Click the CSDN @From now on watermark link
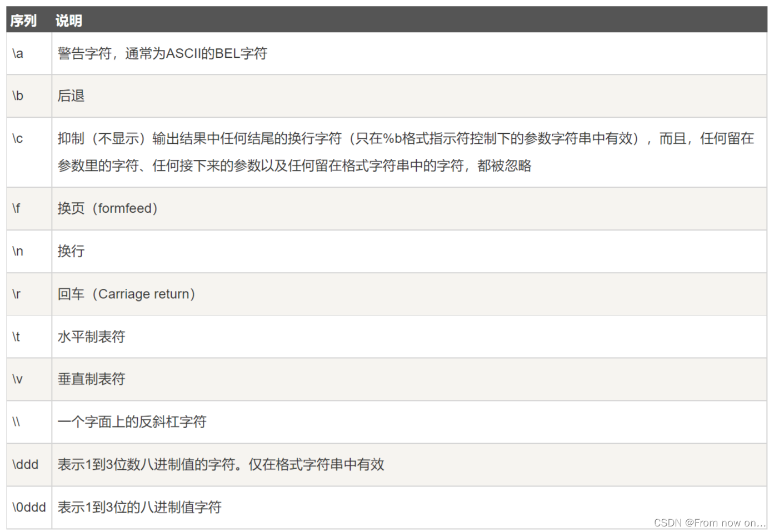Screen dimensions: 774x532 coord(709,523)
